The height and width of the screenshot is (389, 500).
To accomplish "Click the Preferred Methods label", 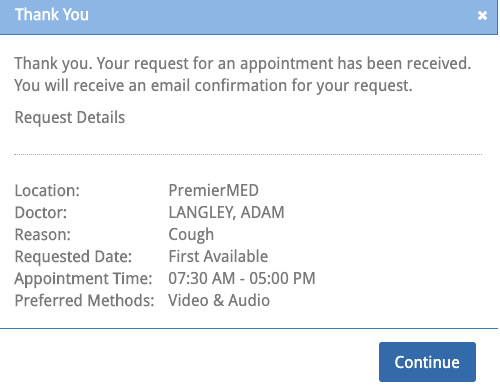I will tap(84, 300).
